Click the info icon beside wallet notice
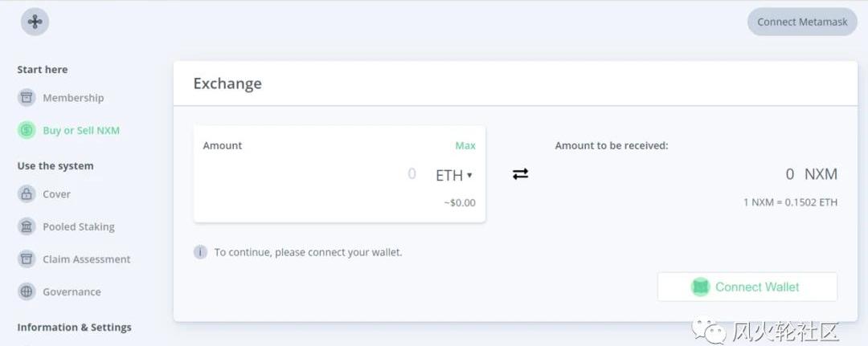Image resolution: width=868 pixels, height=346 pixels. click(x=200, y=252)
